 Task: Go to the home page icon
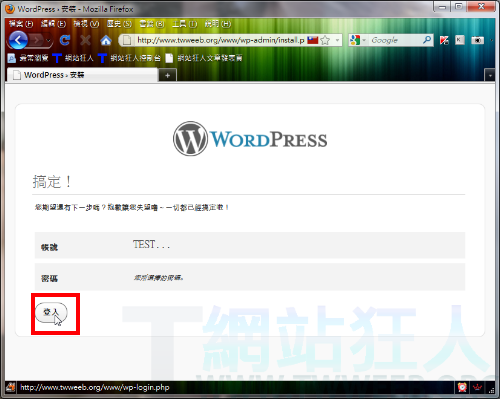(106, 40)
